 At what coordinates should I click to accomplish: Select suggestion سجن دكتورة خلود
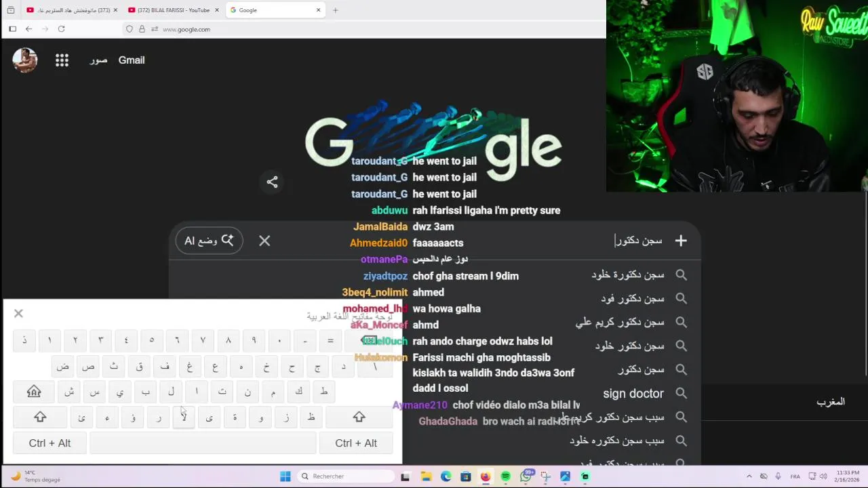(627, 274)
